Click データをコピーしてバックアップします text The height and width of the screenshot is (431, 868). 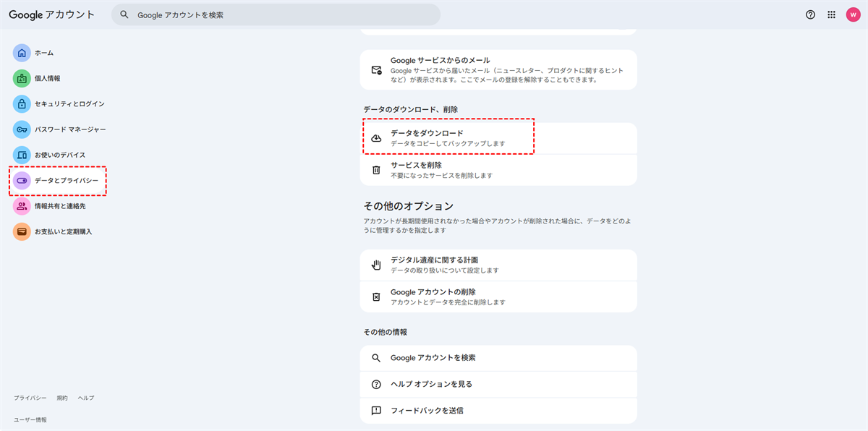(x=448, y=144)
